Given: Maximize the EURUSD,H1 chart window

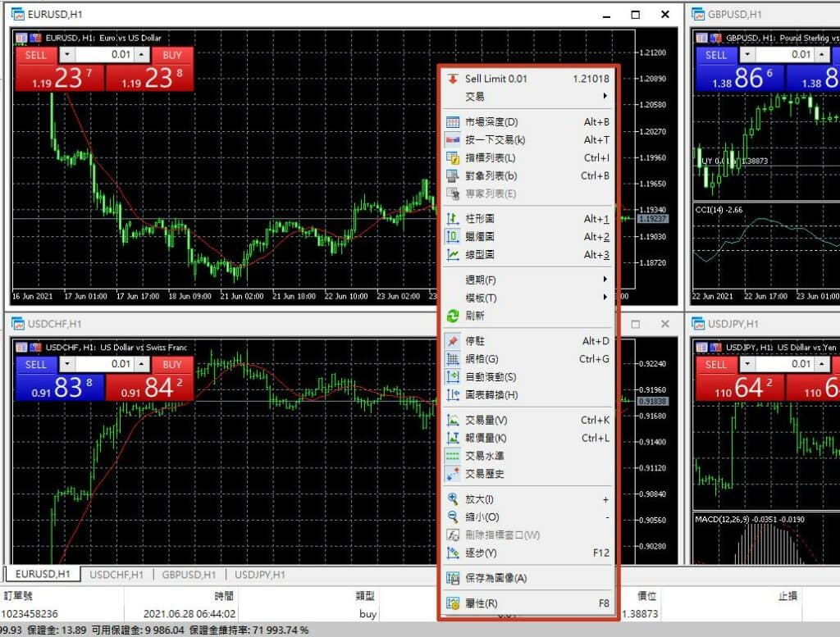Looking at the screenshot, I should [x=636, y=15].
